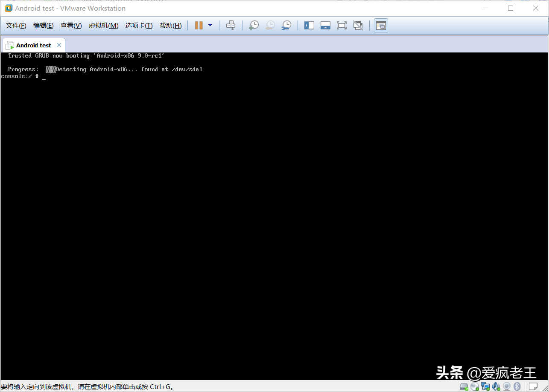Enter full screen mode
549x392 pixels.
(342, 26)
